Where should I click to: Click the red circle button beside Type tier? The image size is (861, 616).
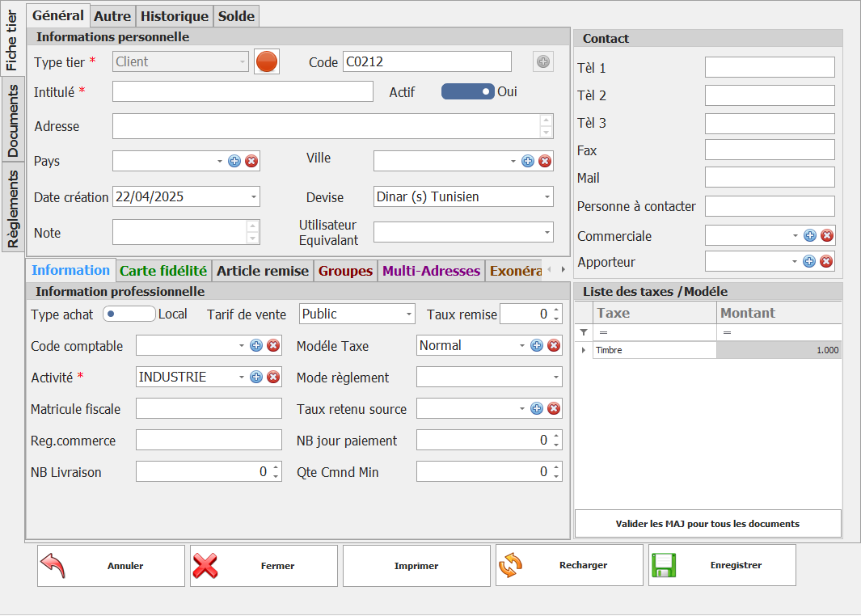point(267,61)
